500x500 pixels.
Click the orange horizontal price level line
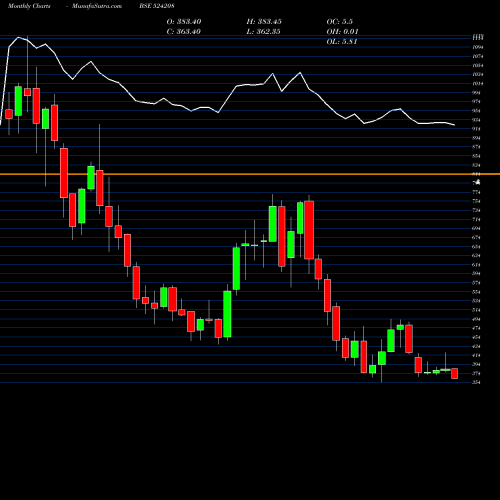point(250,174)
